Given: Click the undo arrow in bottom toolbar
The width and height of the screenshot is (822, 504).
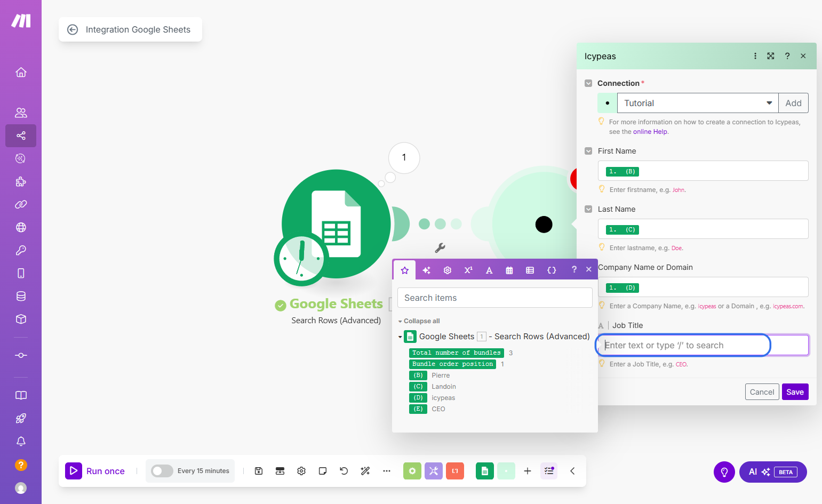Looking at the screenshot, I should 344,471.
